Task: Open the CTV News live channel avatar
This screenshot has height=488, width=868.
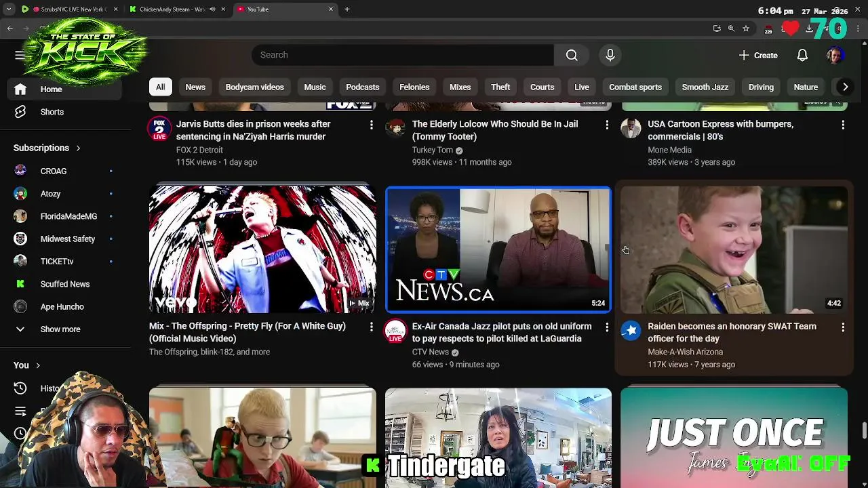Action: pyautogui.click(x=395, y=331)
